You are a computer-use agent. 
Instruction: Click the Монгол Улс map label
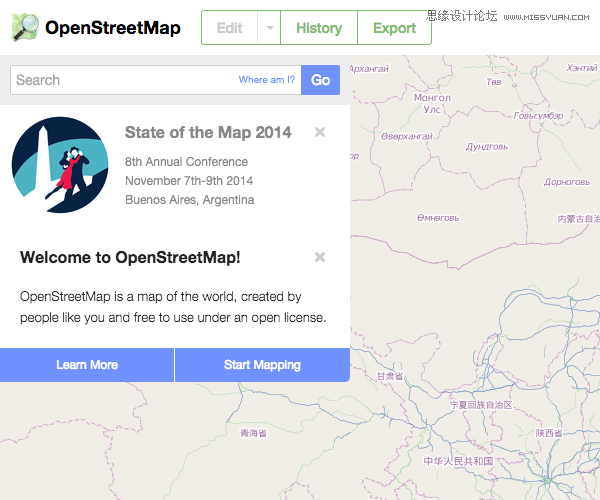pos(432,104)
